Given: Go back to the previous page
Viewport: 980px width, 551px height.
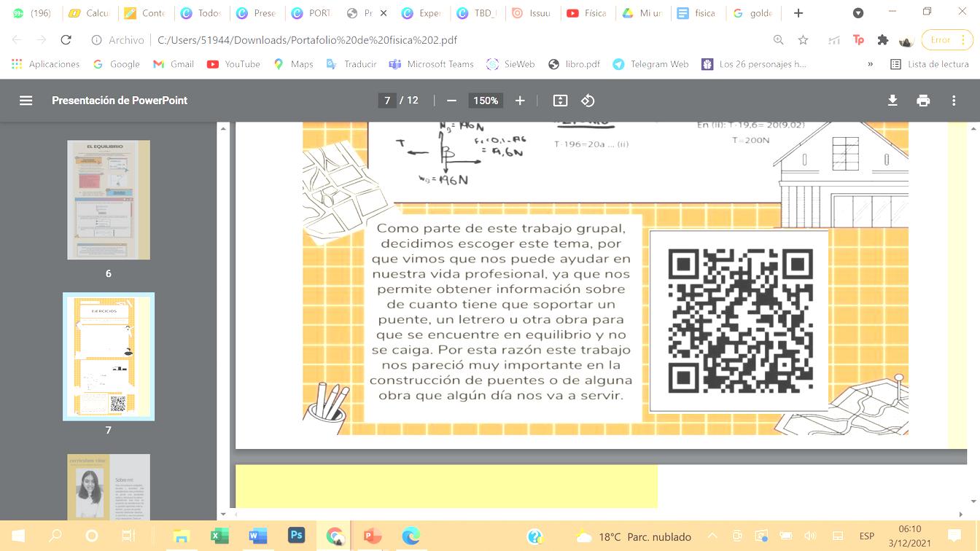Looking at the screenshot, I should (x=17, y=40).
